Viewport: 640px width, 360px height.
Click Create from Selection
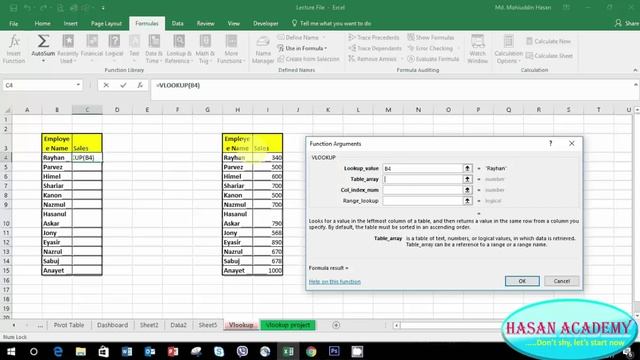tap(309, 59)
